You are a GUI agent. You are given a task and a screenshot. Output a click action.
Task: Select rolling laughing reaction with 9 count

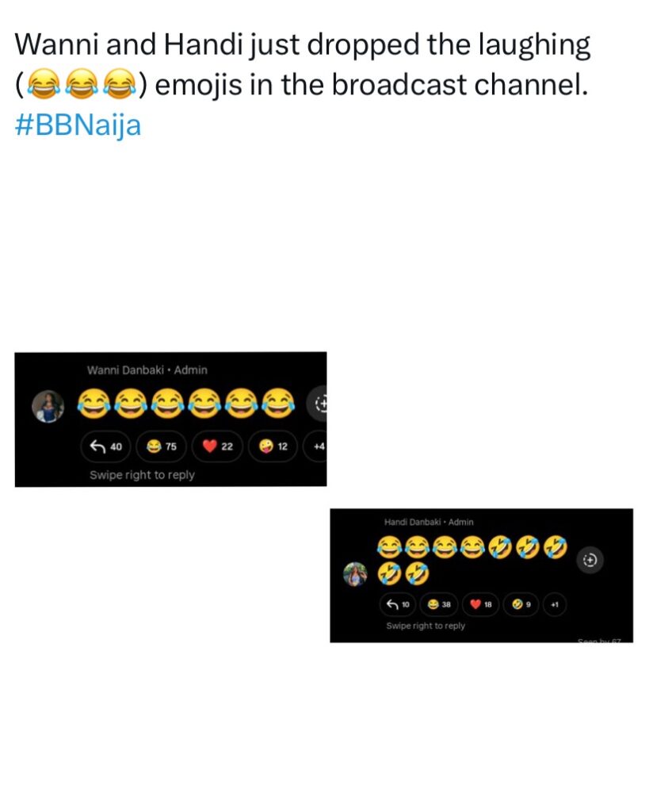[521, 604]
